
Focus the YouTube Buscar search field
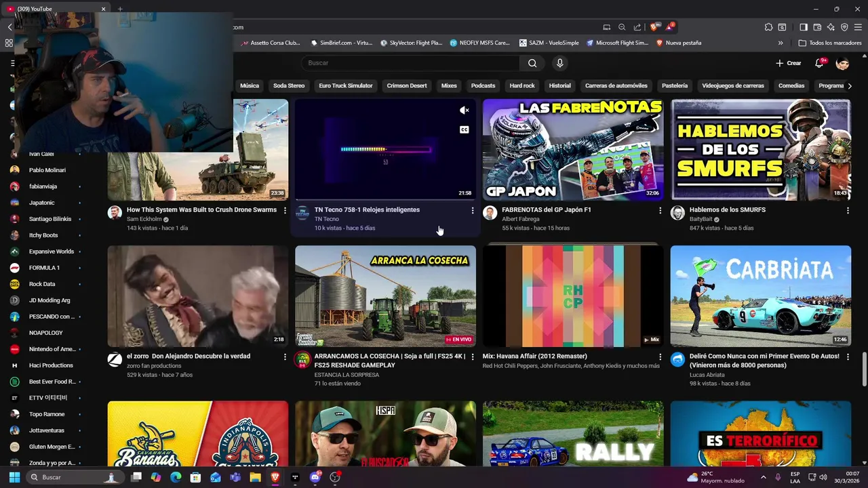click(x=410, y=63)
